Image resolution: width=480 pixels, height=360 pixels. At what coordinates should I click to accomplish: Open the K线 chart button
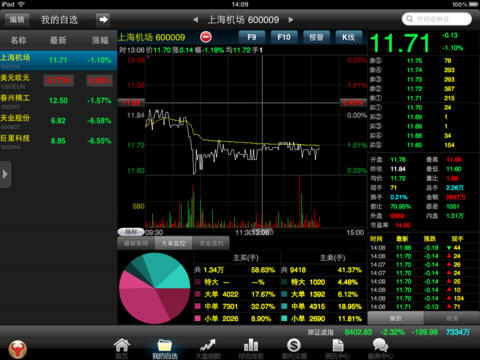(x=348, y=37)
